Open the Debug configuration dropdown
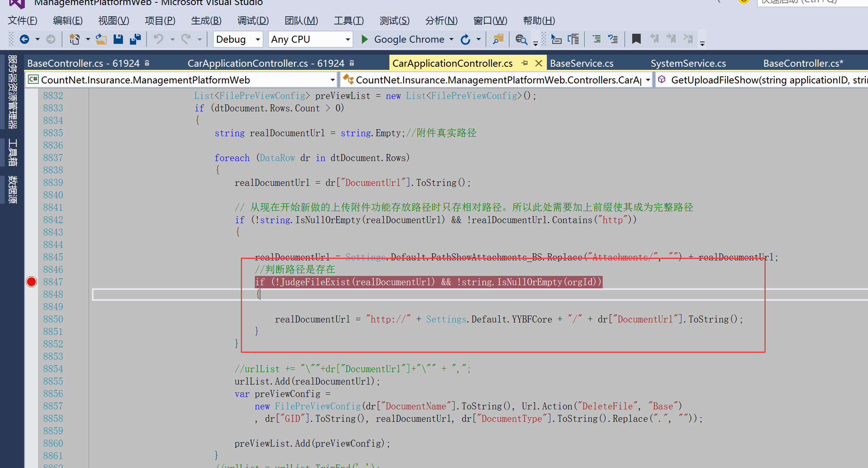The width and height of the screenshot is (868, 468). coord(257,39)
